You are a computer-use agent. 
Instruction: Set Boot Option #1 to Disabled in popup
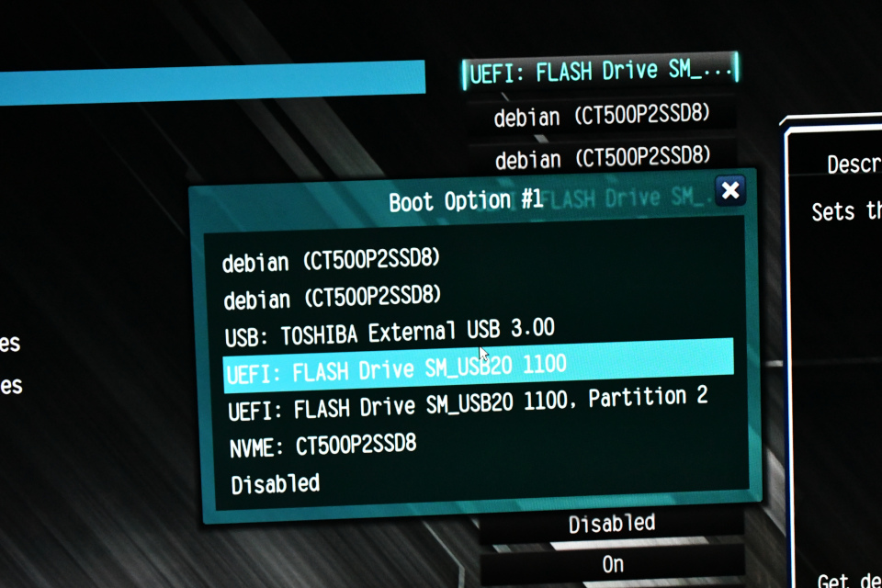point(276,483)
